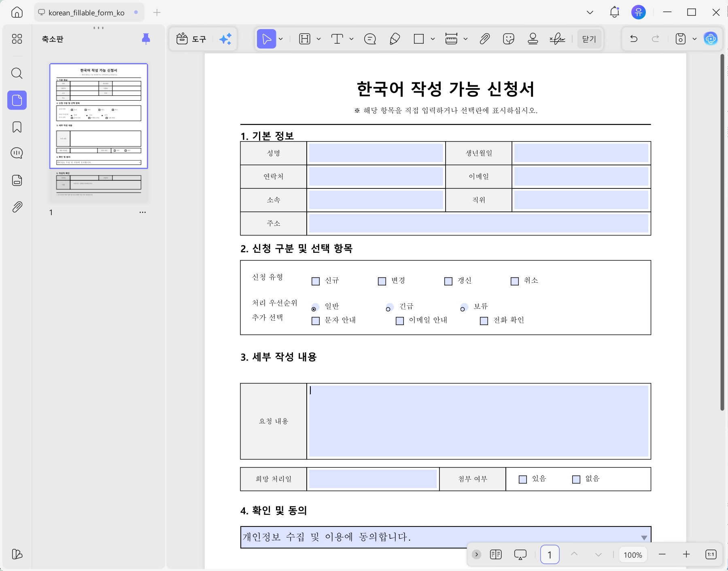728x571 pixels.
Task: Zoom out with minus button
Action: [x=662, y=554]
